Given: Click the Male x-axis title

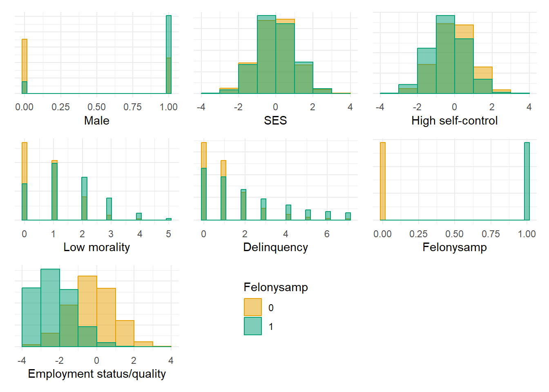Looking at the screenshot, I should 97,121.
